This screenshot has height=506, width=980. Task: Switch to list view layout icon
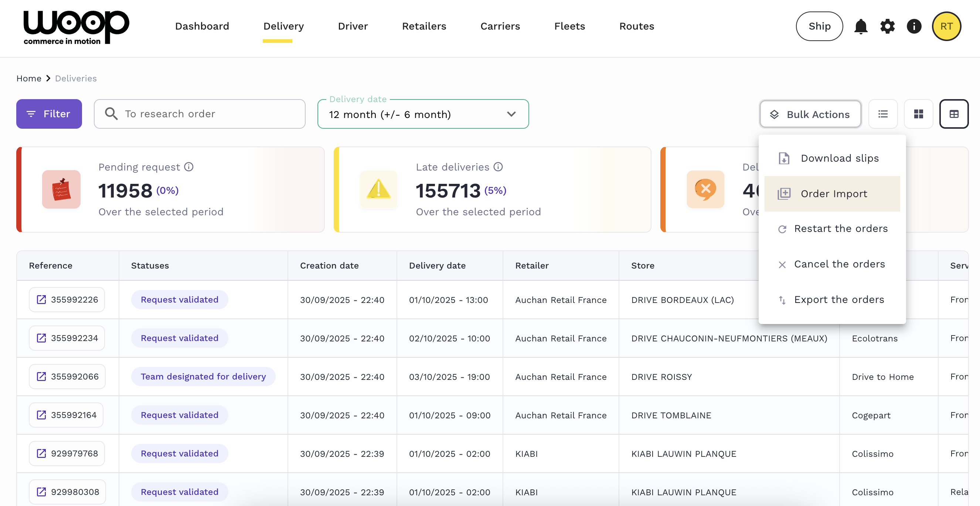point(882,114)
